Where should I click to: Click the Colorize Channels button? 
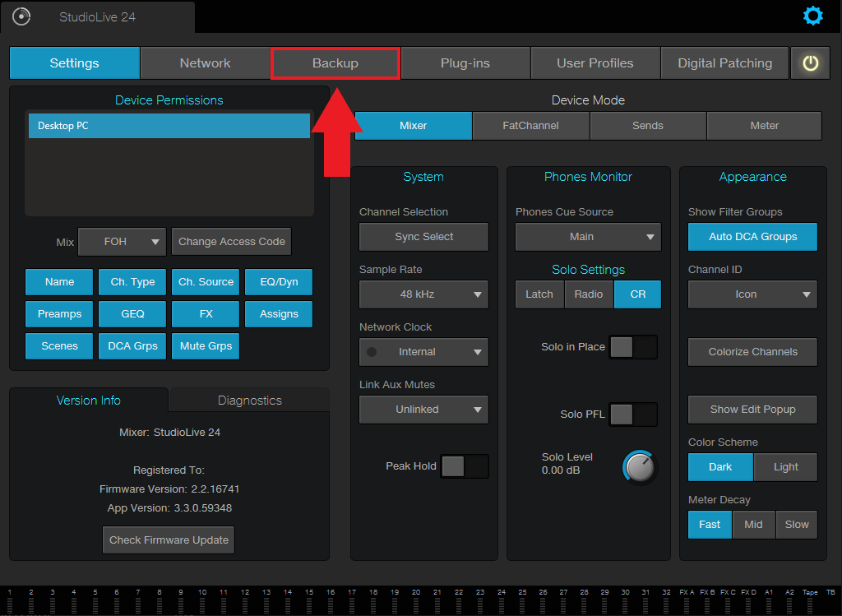(x=752, y=352)
